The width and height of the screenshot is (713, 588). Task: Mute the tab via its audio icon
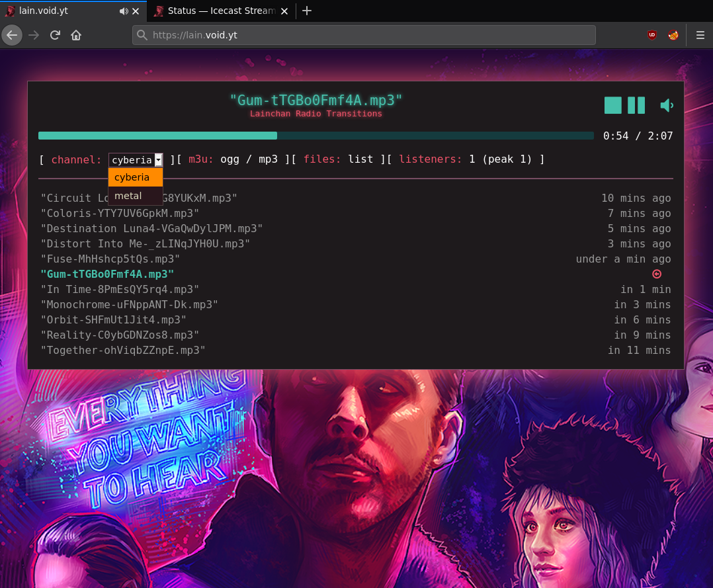[x=123, y=11]
